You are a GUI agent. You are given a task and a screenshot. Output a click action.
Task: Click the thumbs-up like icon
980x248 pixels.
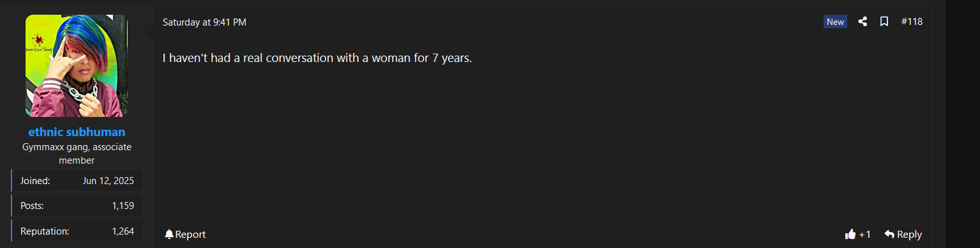coord(850,235)
